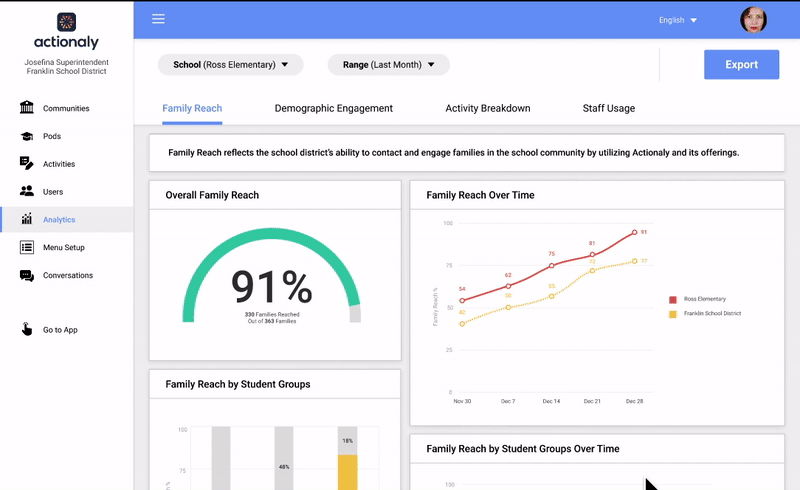This screenshot has height=490, width=800.
Task: Click the "Overall Family Reach" card title
Action: pyautogui.click(x=212, y=195)
